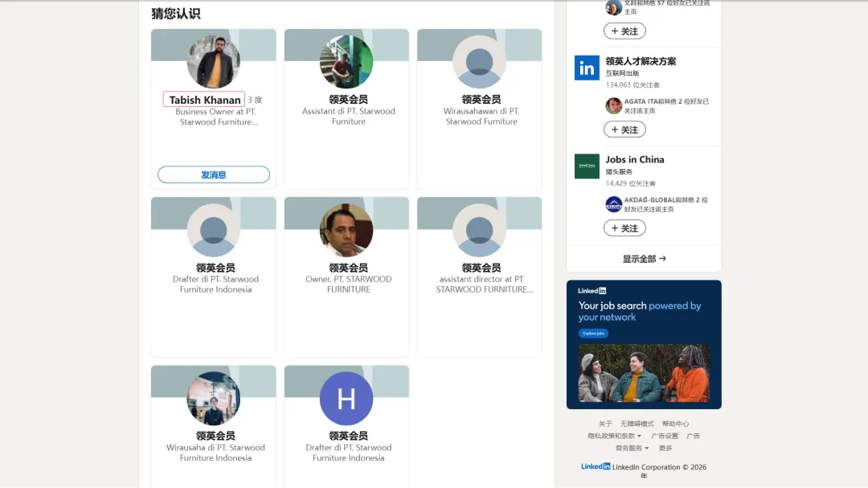Click the purple "H" avatar on the member card
Screen dimensions: 868x488
(346, 397)
